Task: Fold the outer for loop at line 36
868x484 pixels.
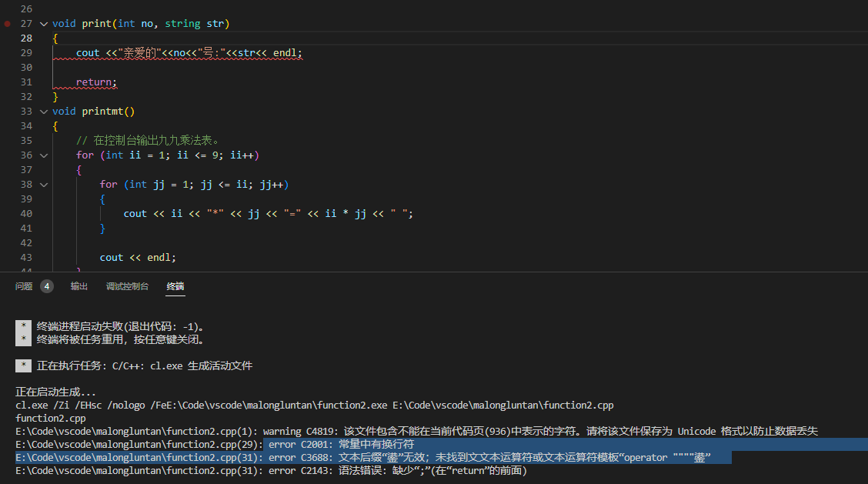Action: click(x=44, y=155)
